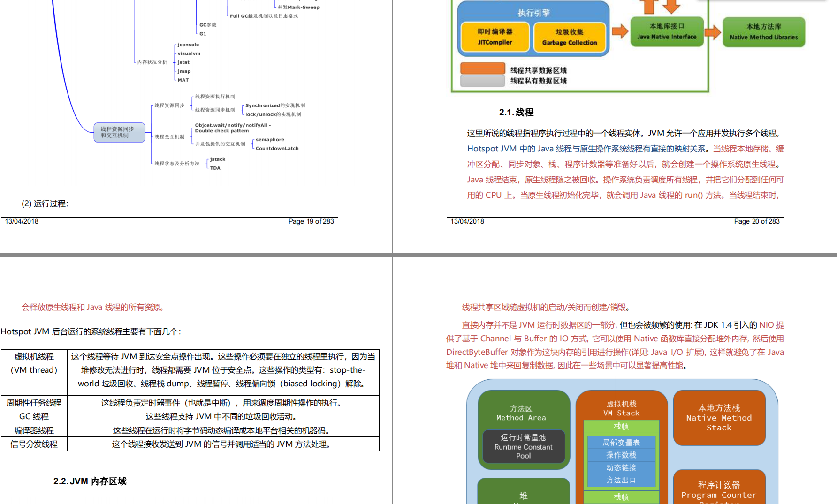Select the visualvm mind map entry
The image size is (837, 504).
(189, 53)
